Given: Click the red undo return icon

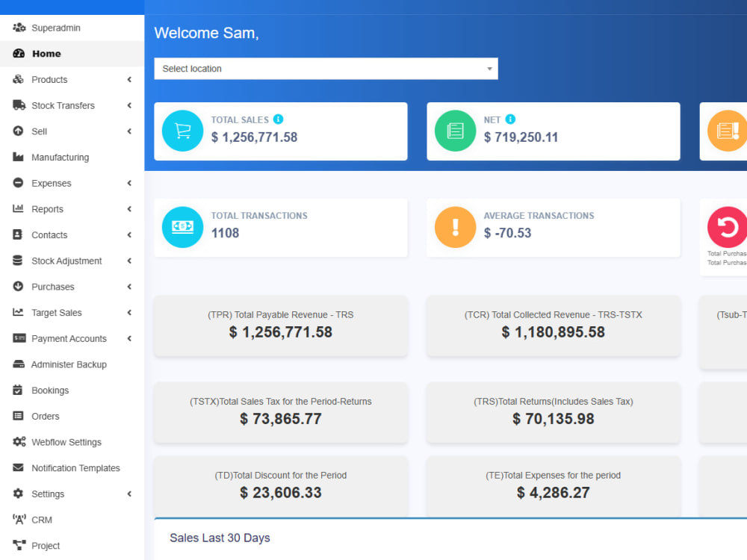Looking at the screenshot, I should 728,227.
